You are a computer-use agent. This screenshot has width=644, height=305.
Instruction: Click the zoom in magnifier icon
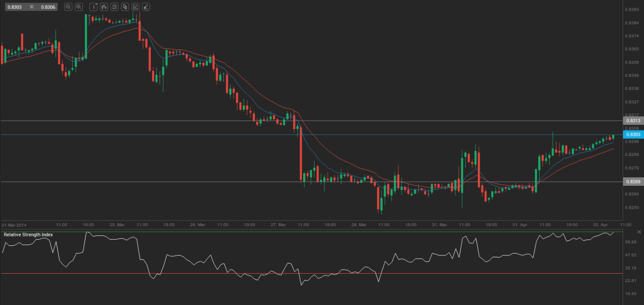pos(79,7)
